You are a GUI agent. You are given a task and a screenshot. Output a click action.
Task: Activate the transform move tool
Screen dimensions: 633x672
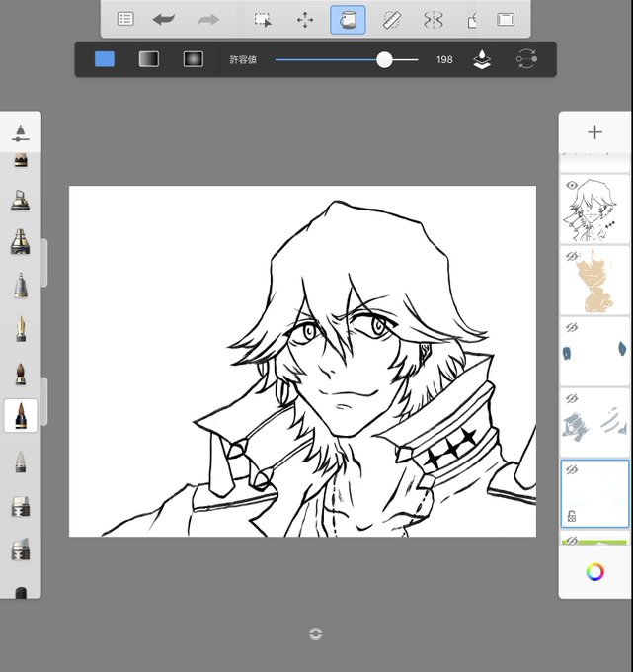(305, 20)
